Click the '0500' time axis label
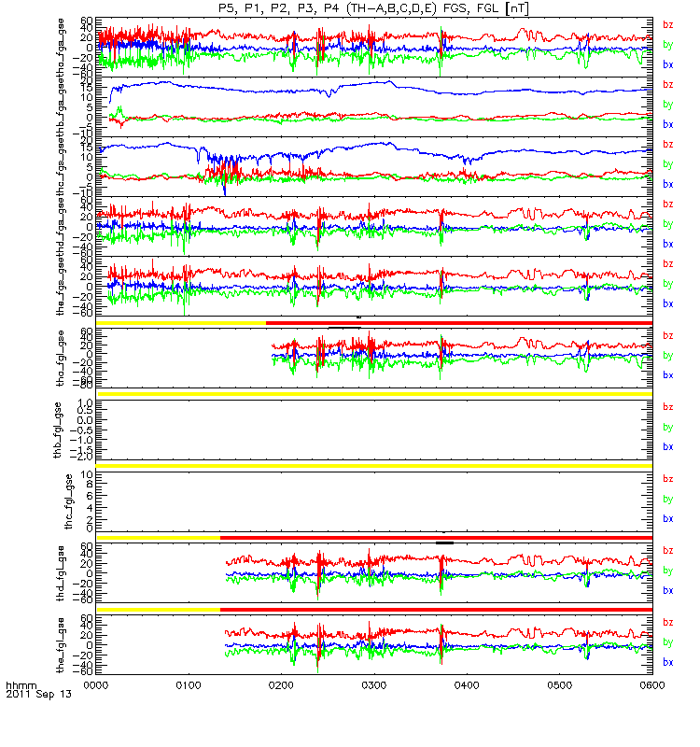Viewport: 700px width, 747px height. 559,685
